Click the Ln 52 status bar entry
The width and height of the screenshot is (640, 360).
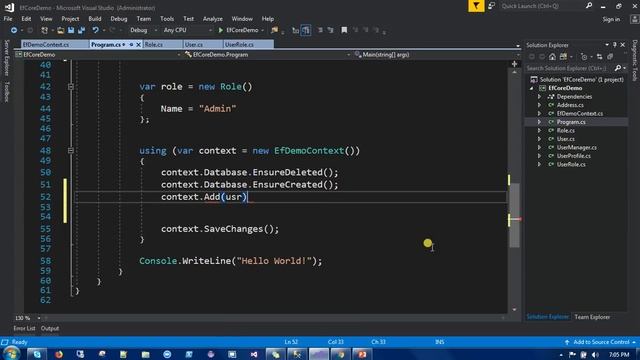(x=291, y=342)
